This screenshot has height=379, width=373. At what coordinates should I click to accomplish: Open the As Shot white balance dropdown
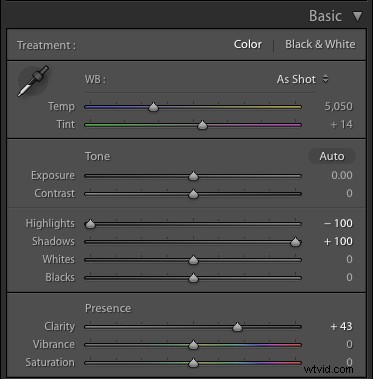pyautogui.click(x=302, y=79)
